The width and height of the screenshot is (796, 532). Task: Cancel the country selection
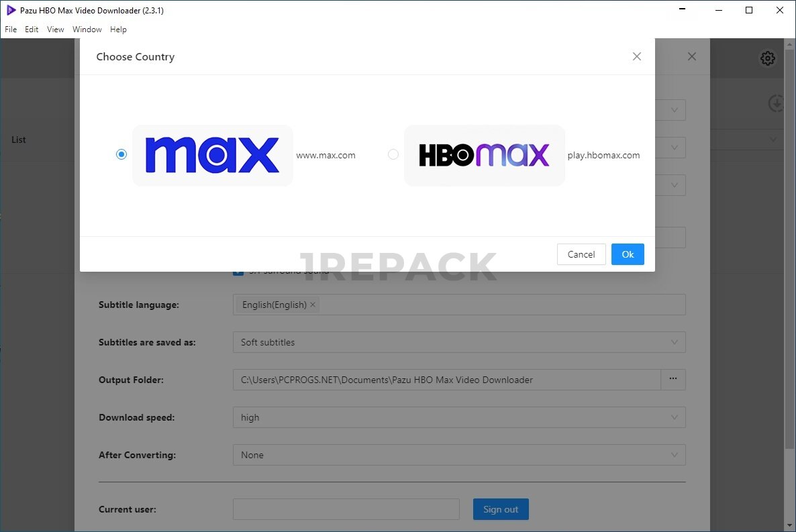pos(581,254)
